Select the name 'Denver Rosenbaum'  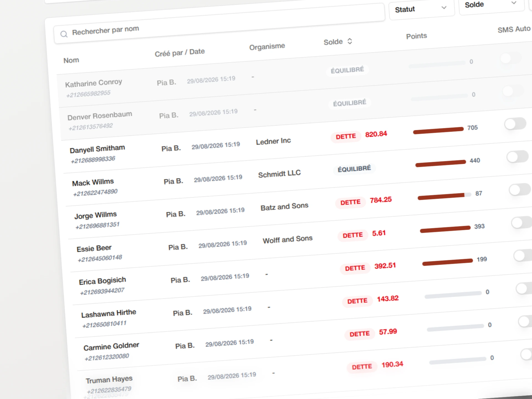tap(100, 116)
